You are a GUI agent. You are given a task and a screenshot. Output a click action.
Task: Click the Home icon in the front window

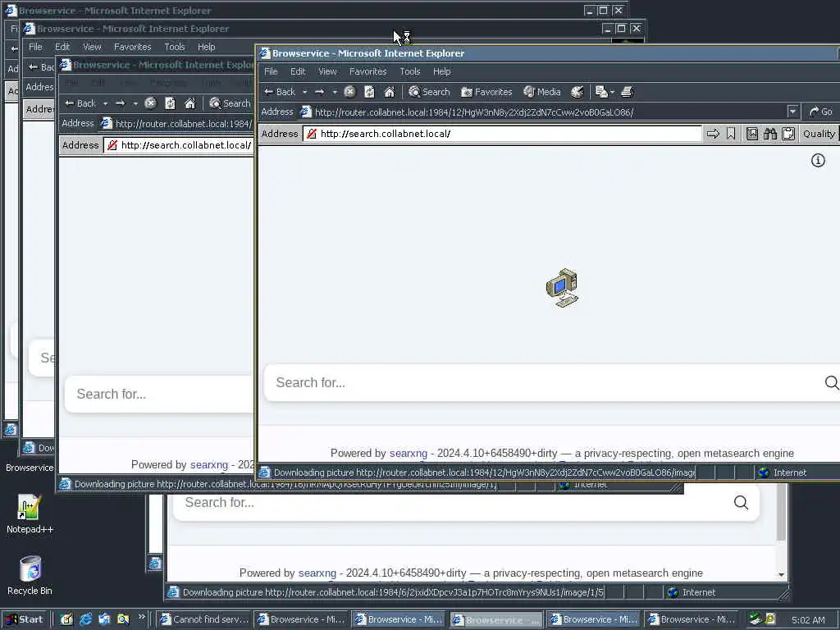click(390, 92)
